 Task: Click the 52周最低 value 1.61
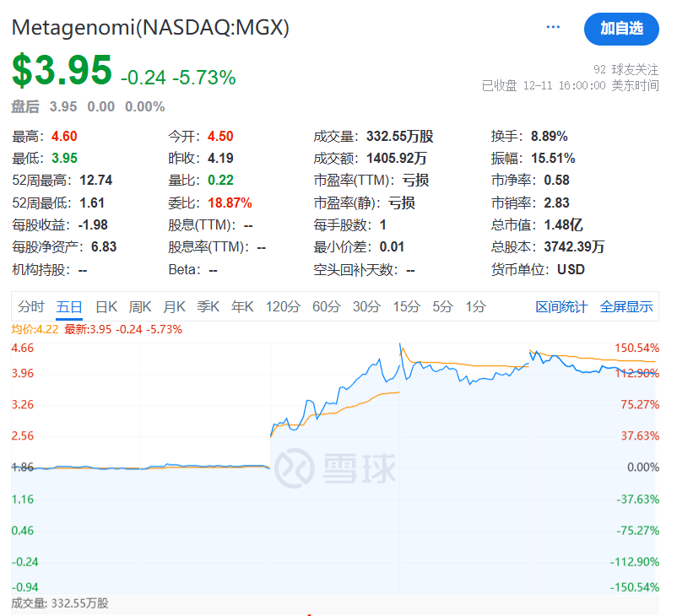coord(92,203)
